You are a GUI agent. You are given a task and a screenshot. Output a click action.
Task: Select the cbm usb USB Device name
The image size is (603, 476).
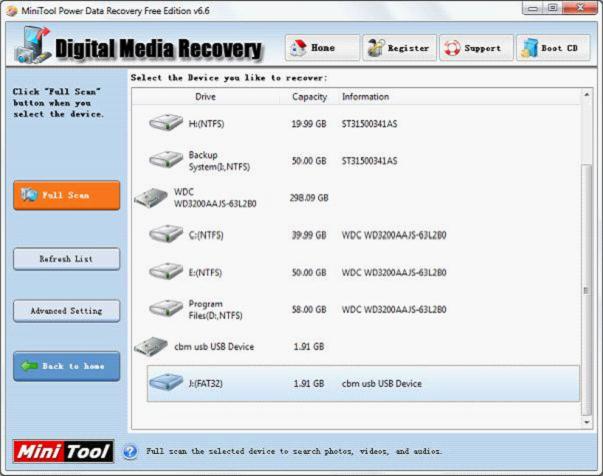point(214,346)
